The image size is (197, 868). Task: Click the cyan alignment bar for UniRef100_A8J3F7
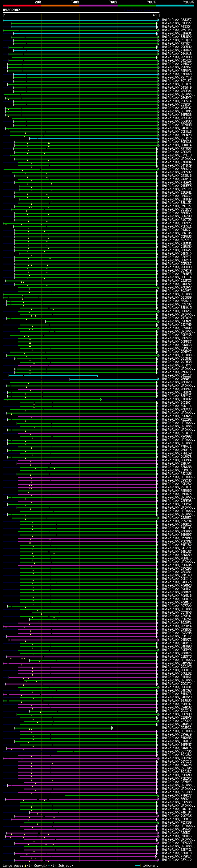coord(81,20)
